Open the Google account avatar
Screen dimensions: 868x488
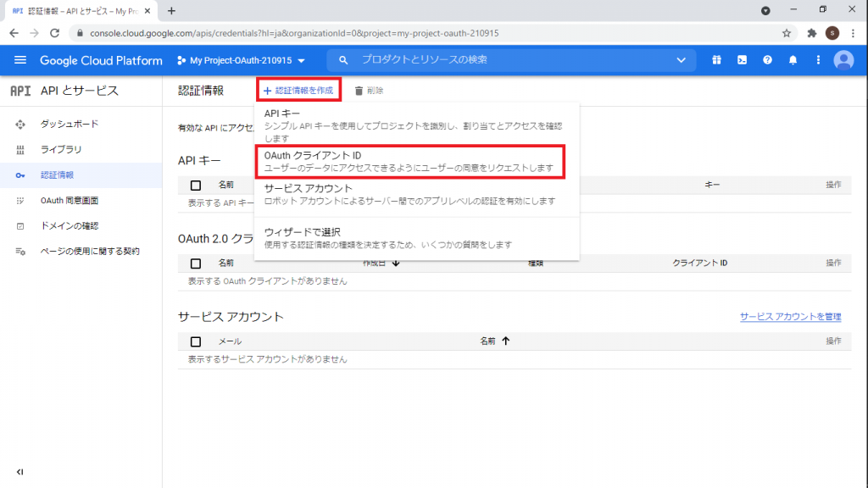[843, 60]
